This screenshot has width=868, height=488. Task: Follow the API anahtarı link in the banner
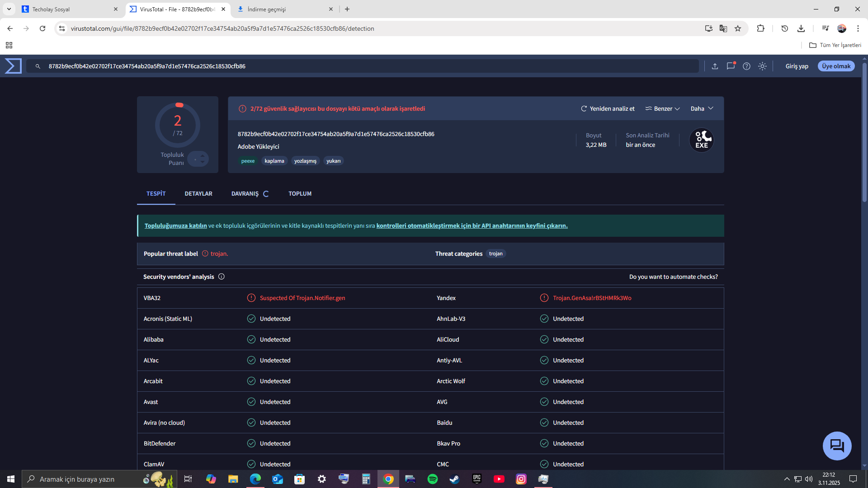pyautogui.click(x=472, y=225)
